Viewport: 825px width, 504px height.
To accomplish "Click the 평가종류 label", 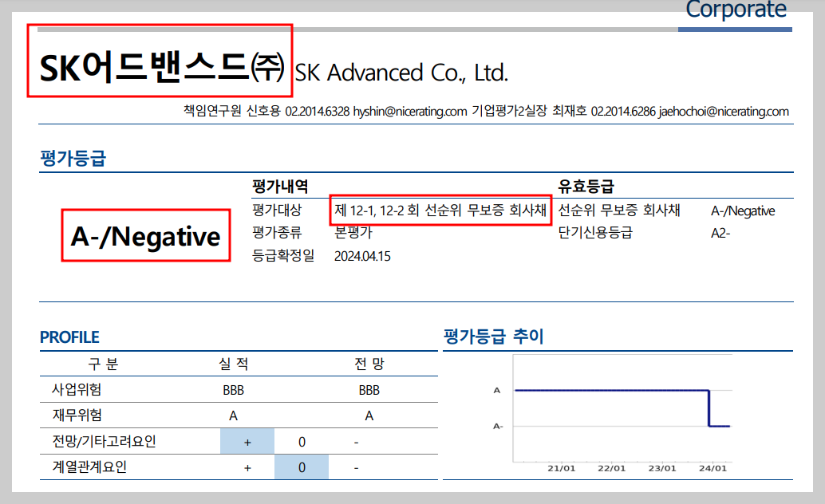I will click(x=277, y=233).
